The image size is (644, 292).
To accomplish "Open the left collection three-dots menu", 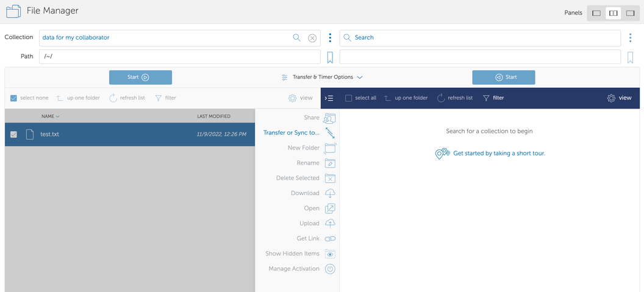I will coord(330,38).
